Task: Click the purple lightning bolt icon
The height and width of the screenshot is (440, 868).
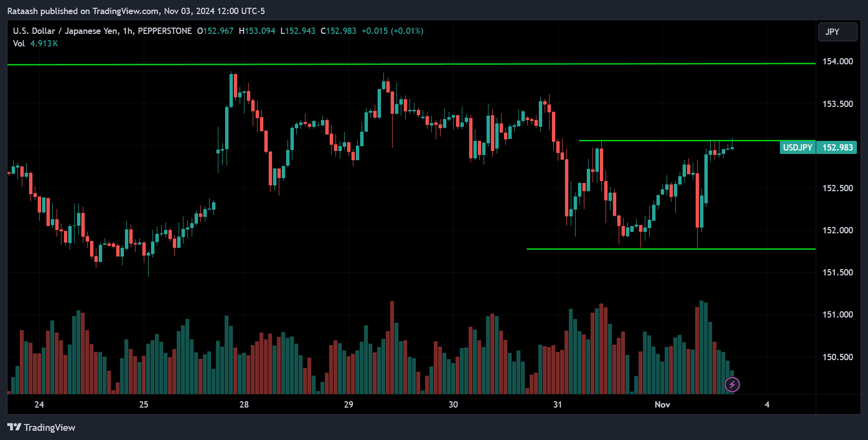Action: 732,385
